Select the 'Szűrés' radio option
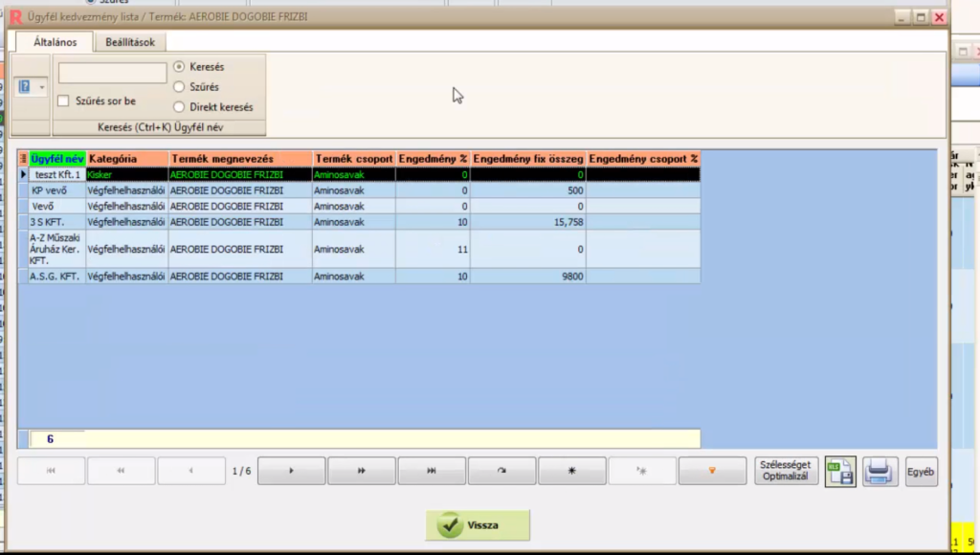 pos(179,87)
